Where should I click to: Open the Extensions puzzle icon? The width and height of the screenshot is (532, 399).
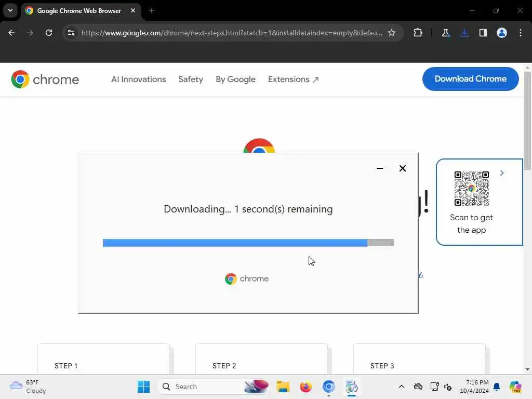[418, 33]
